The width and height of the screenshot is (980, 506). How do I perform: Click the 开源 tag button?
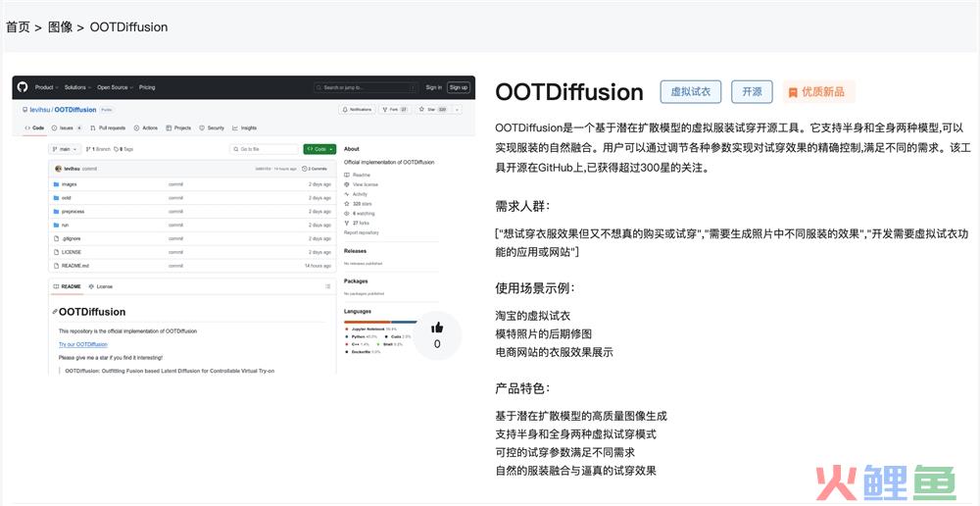pyautogui.click(x=752, y=92)
